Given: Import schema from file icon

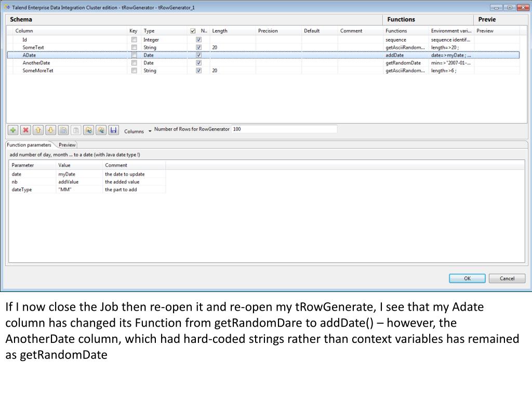Looking at the screenshot, I should pos(88,130).
